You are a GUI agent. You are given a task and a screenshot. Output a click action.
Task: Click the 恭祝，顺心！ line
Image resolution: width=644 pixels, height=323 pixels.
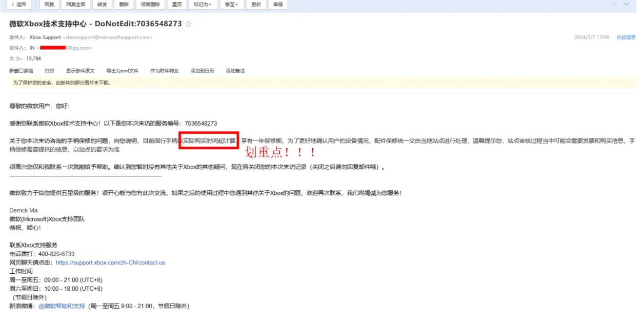pyautogui.click(x=25, y=228)
